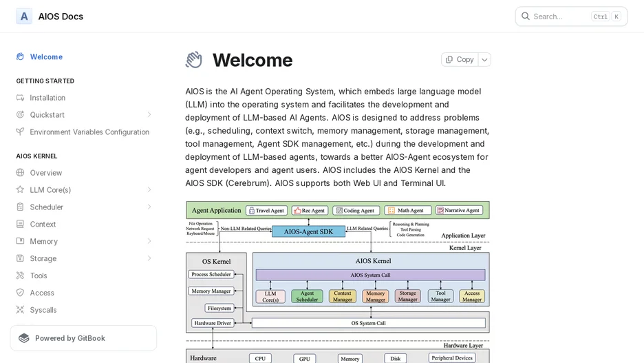
Task: Expand the Storage section chevron
Action: 149,258
